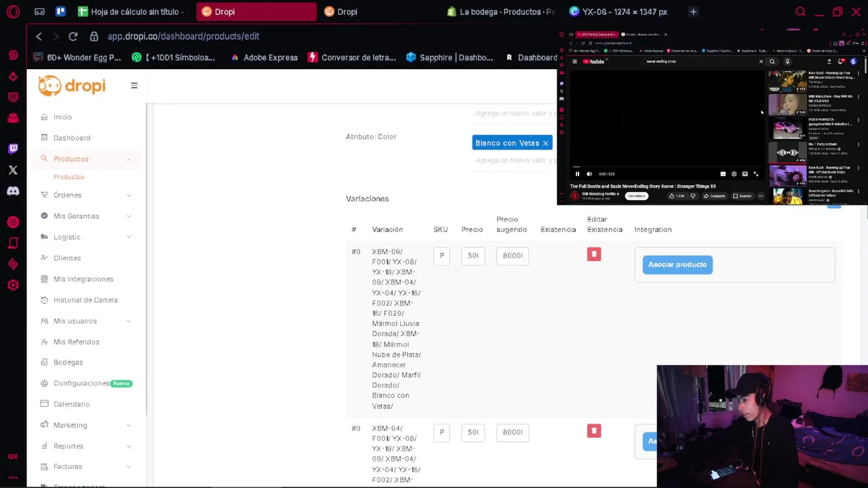
Task: Enter YouTube fullscreen mode
Action: pyautogui.click(x=756, y=174)
